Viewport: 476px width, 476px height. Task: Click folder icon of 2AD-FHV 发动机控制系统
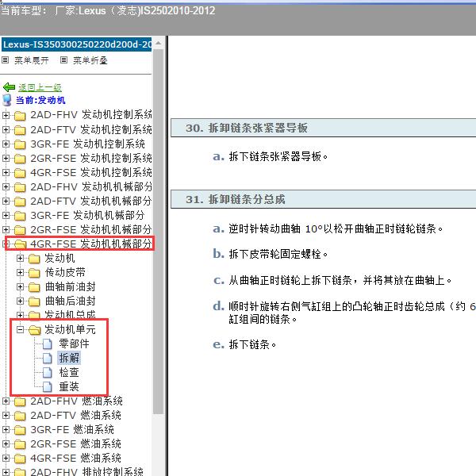20,116
